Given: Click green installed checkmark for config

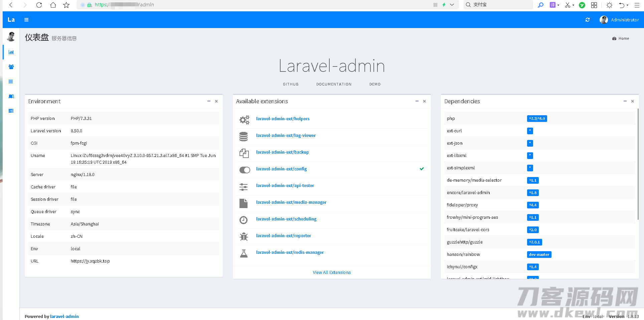Looking at the screenshot, I should coord(422,169).
